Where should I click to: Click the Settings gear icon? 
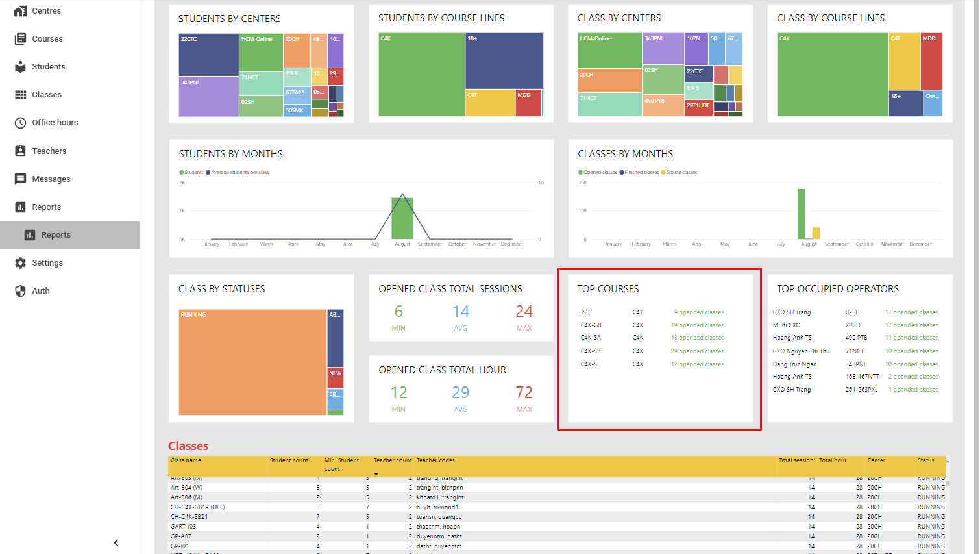pyautogui.click(x=21, y=263)
